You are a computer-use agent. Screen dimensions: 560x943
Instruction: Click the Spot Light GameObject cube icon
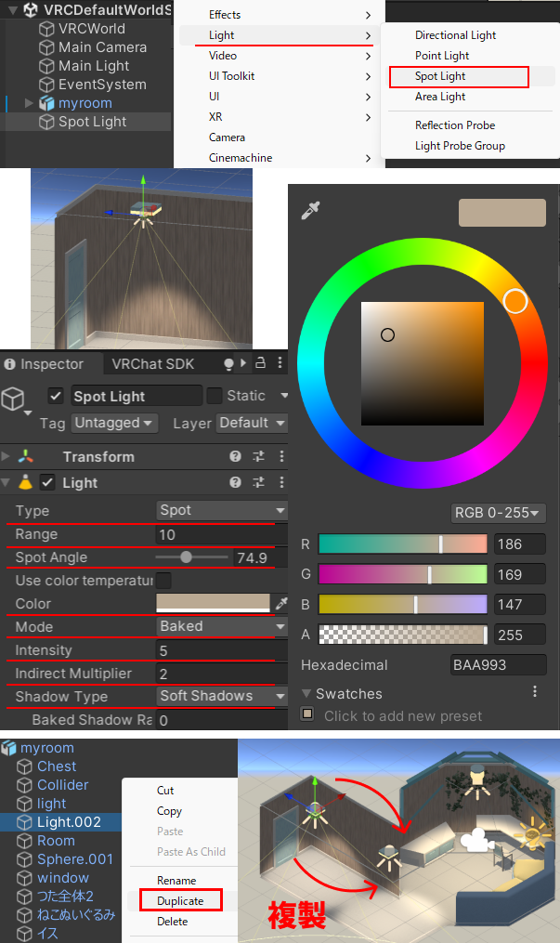coord(13,399)
